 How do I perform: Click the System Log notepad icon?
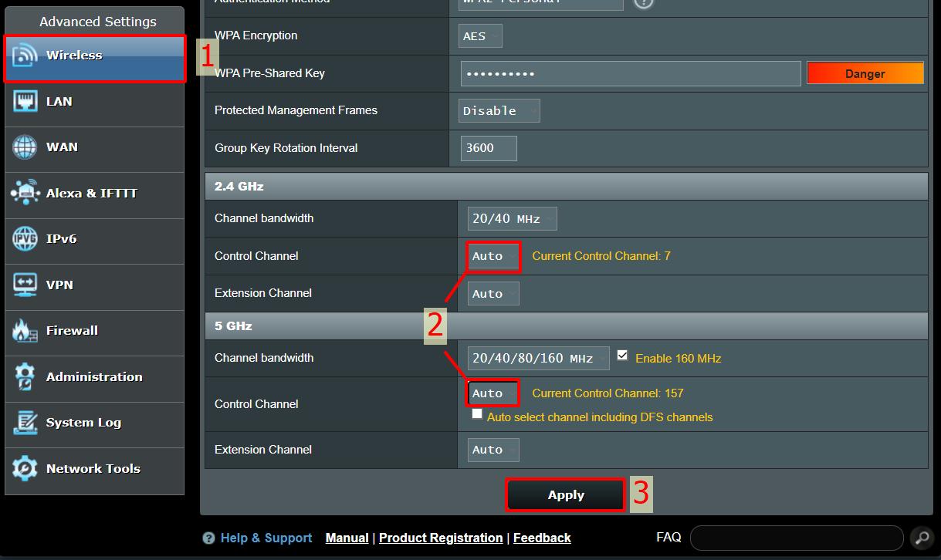click(x=25, y=422)
